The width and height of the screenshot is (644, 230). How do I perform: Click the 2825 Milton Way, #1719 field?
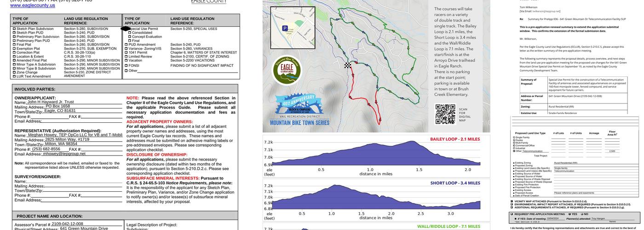tap(83, 140)
